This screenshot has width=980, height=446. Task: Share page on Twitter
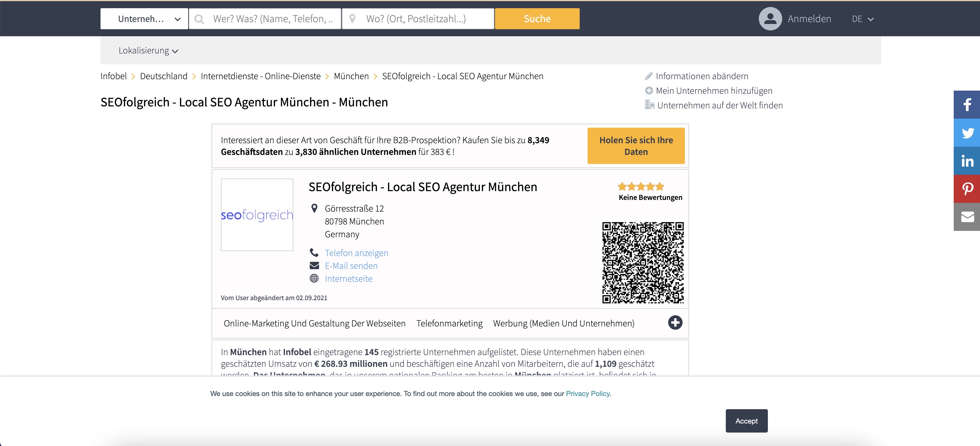(967, 133)
